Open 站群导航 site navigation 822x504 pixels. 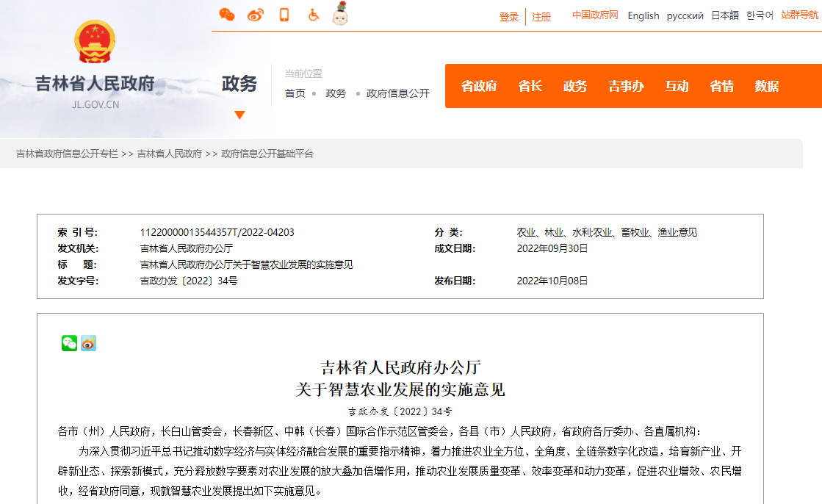pos(799,15)
